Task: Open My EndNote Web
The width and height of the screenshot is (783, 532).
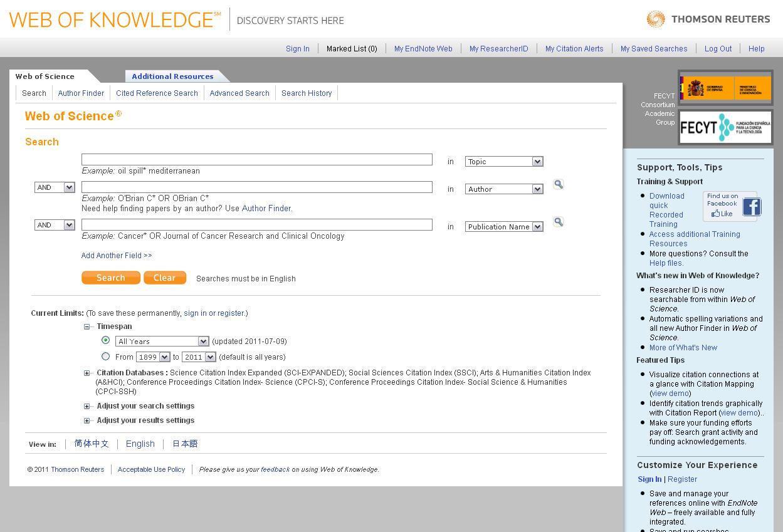Action: pos(423,49)
